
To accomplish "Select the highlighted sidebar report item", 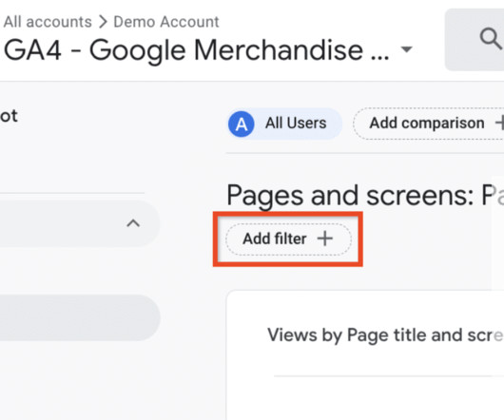I will pyautogui.click(x=80, y=317).
